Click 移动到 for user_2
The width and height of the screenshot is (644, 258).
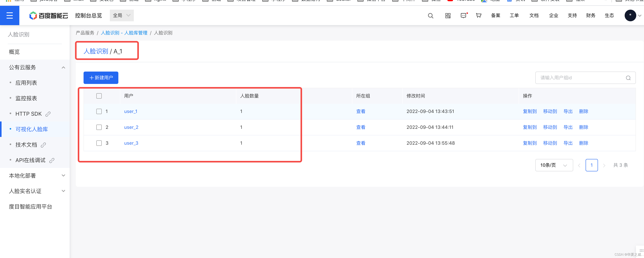(x=550, y=127)
